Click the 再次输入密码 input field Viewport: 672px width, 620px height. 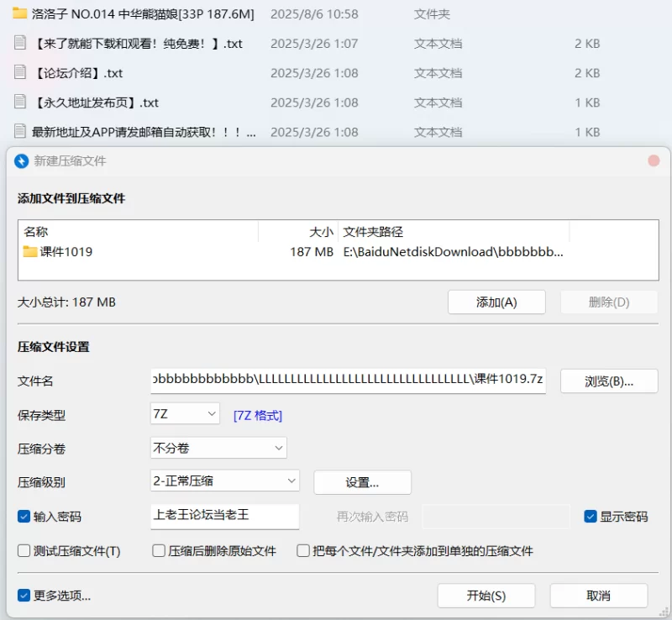(x=496, y=517)
